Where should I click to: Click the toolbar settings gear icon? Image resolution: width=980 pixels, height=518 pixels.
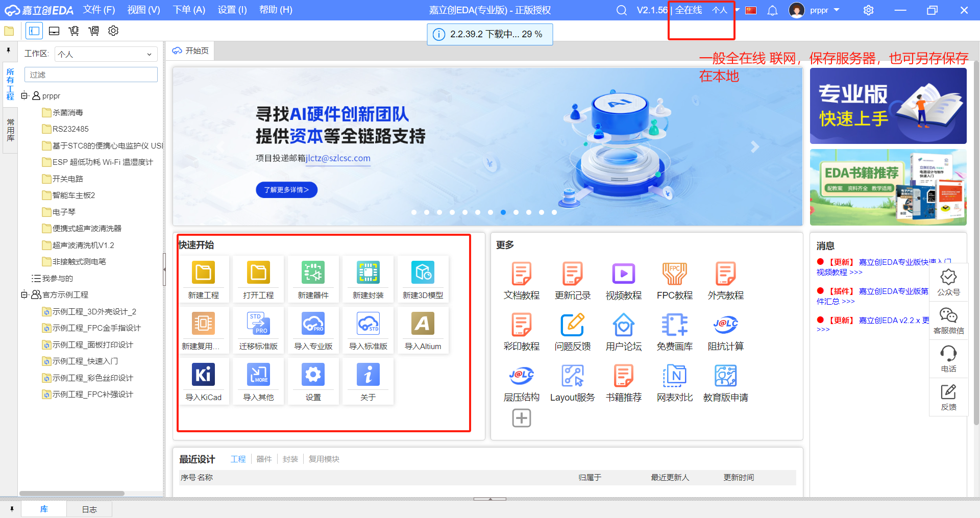pyautogui.click(x=113, y=31)
